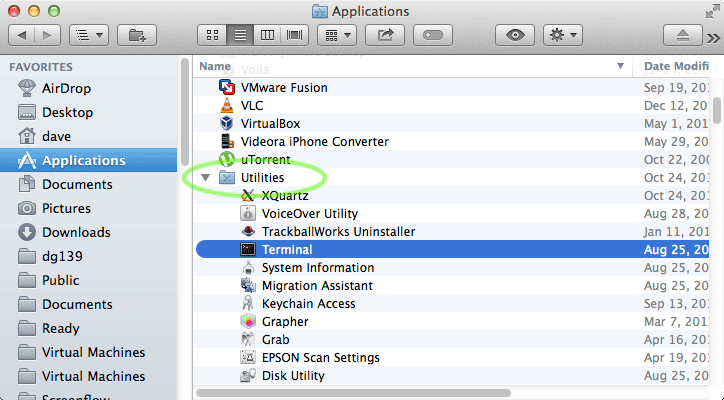Screen dimensions: 724x400
Task: Select Migration Assistant
Action: tap(452, 285)
